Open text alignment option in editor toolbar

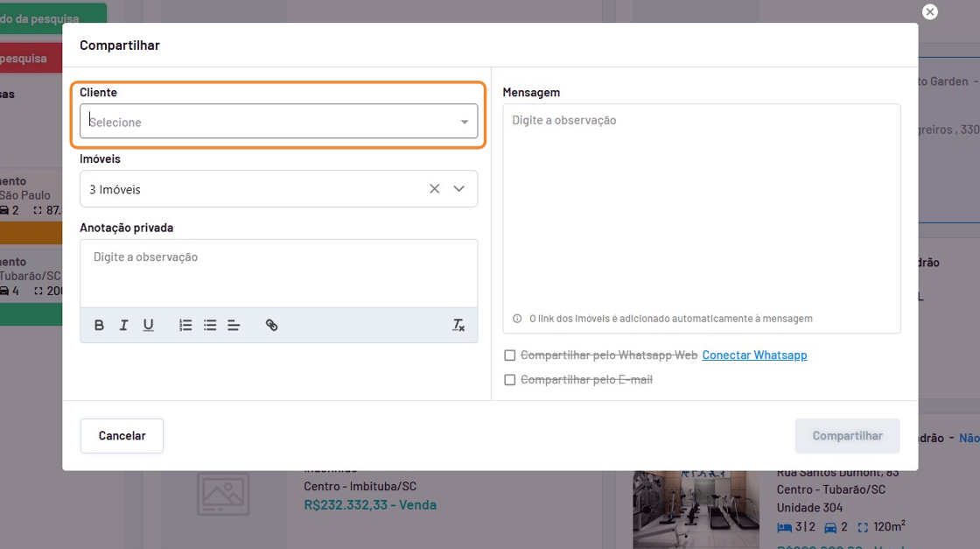point(234,325)
